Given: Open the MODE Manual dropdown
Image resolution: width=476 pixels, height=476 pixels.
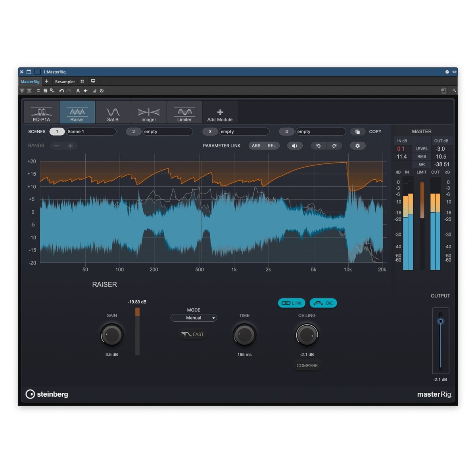Looking at the screenshot, I should point(194,318).
